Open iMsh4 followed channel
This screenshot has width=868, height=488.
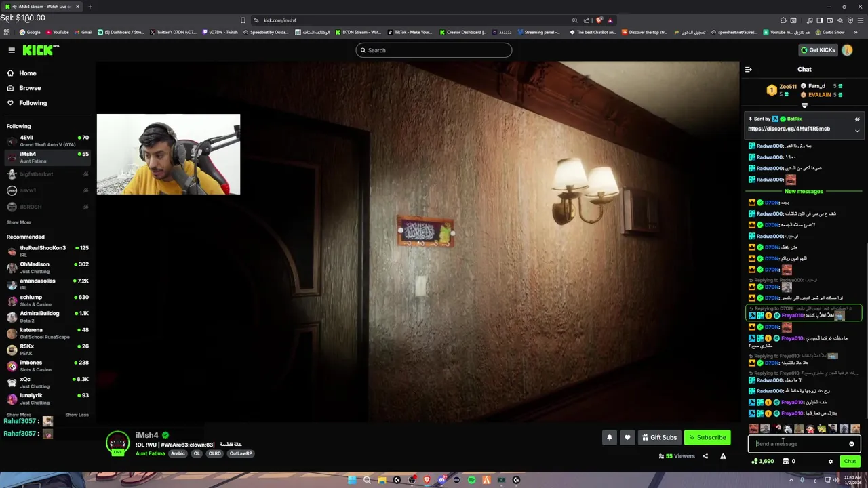click(47, 157)
